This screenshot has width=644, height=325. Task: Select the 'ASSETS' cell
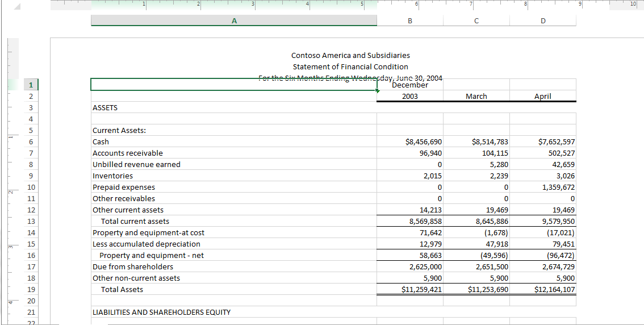coord(234,107)
